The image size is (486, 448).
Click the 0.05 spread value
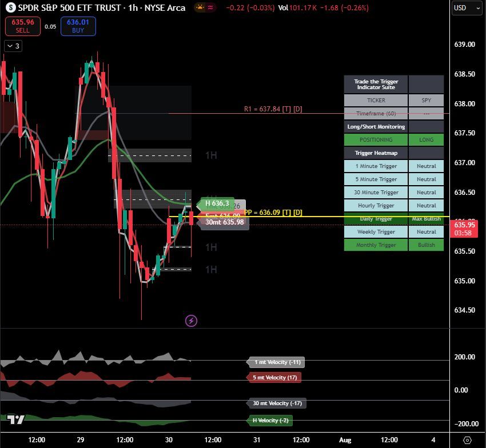click(x=50, y=27)
